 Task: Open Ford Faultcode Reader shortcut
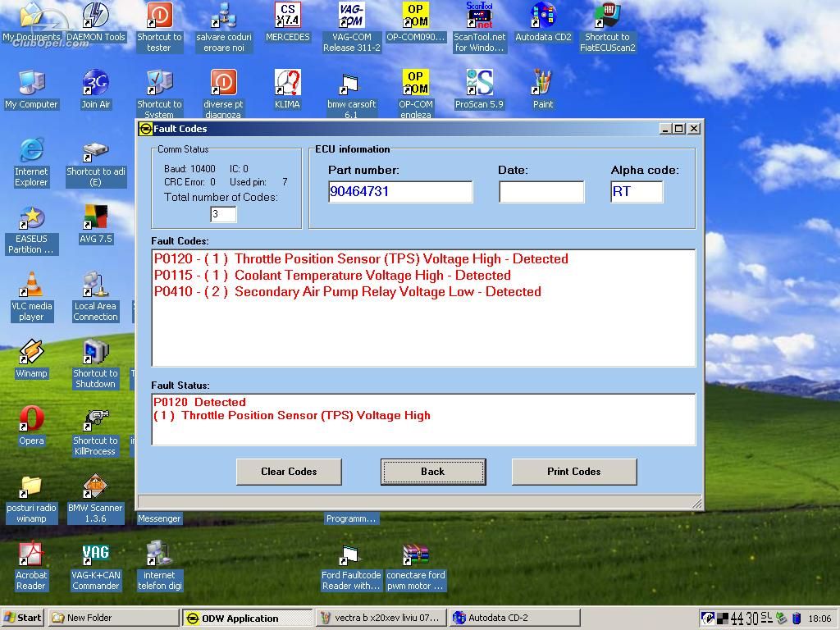tap(351, 566)
